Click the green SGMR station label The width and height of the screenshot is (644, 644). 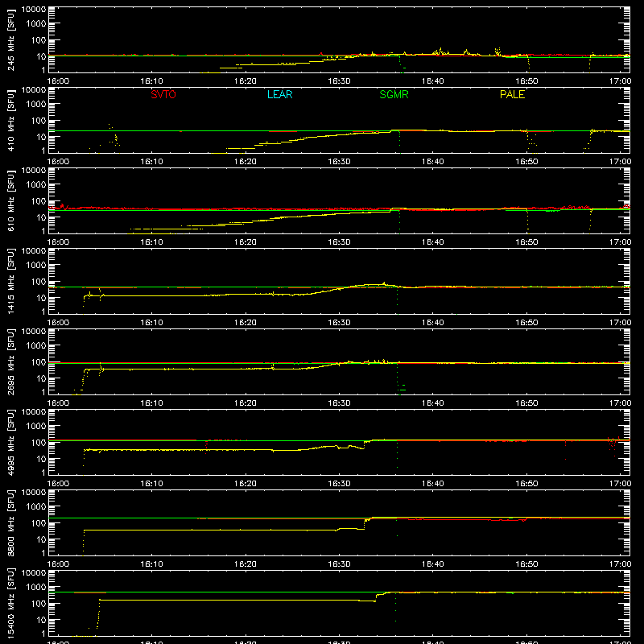[394, 94]
